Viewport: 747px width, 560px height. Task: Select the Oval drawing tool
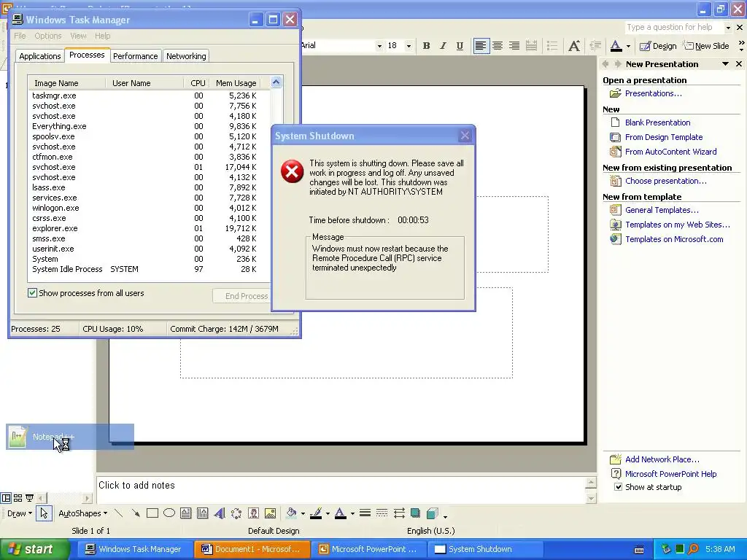click(x=169, y=513)
